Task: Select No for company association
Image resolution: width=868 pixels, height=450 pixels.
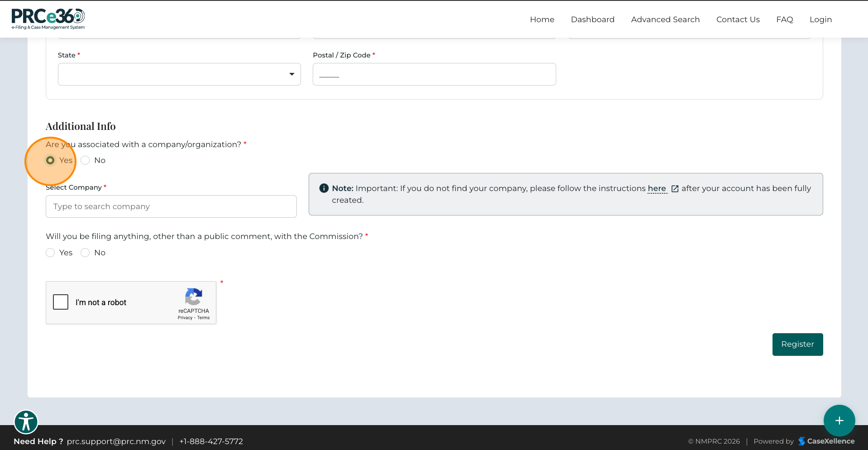Action: [85, 160]
